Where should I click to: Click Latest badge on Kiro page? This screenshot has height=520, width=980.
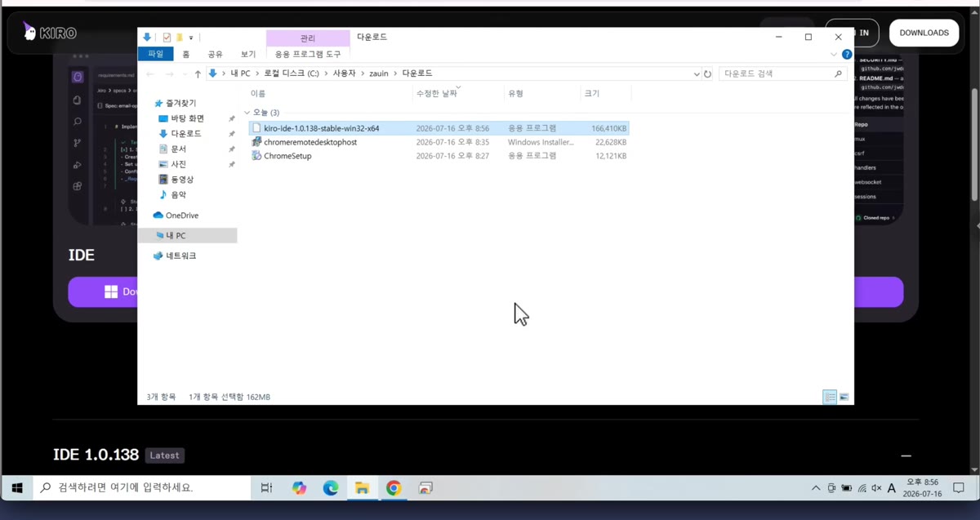coord(165,456)
